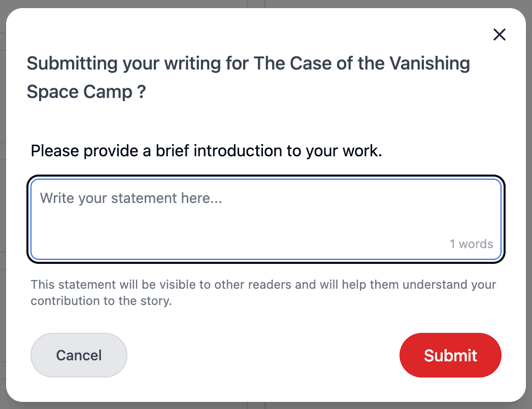The height and width of the screenshot is (409, 532).
Task: Click the placeholder text in the textarea
Action: coord(131,198)
